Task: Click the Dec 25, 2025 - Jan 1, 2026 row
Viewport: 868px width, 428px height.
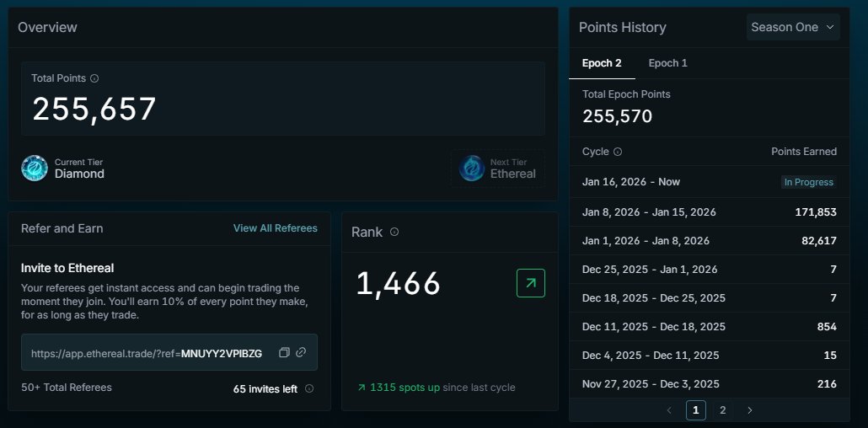Action: tap(709, 270)
